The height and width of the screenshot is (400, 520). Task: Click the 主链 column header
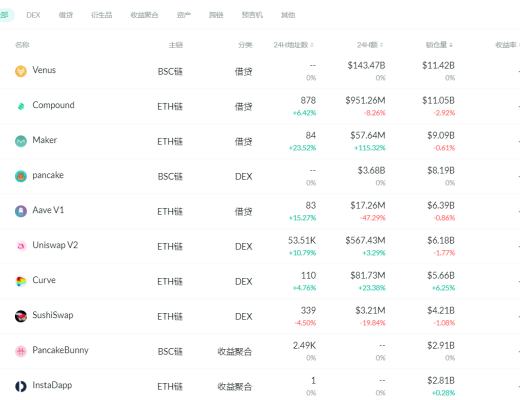click(176, 45)
